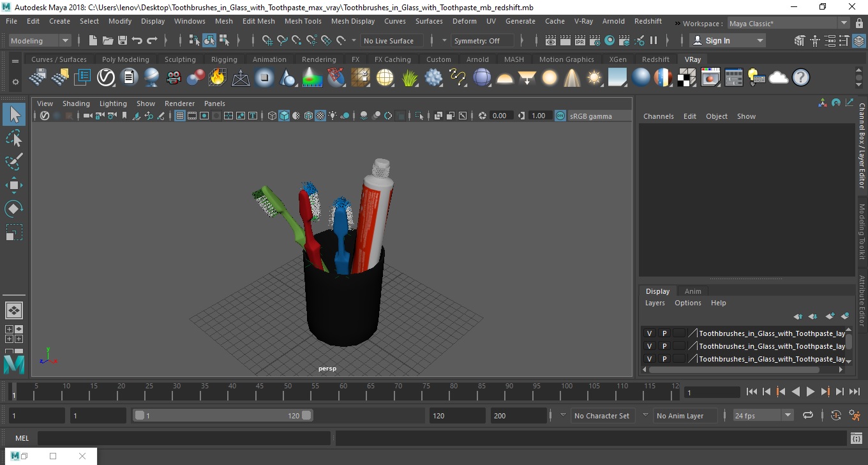This screenshot has width=868, height=465.
Task: Click the Select tool arrow in the toolbox
Action: click(x=14, y=115)
